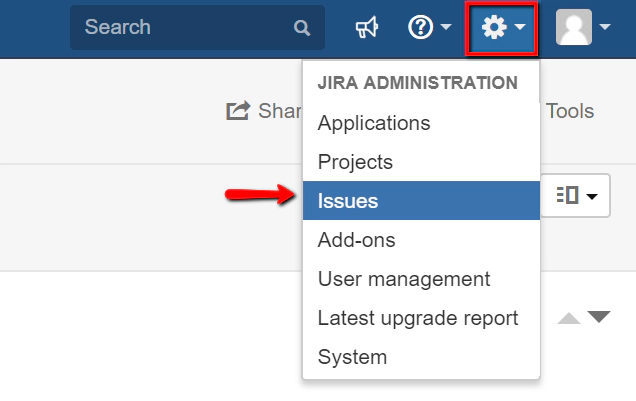Select User management menu entry
Image resolution: width=636 pixels, height=401 pixels.
(x=421, y=279)
